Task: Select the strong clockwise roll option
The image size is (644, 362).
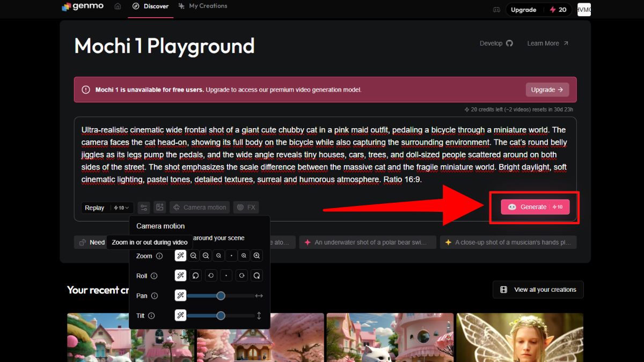Action: coord(257,276)
